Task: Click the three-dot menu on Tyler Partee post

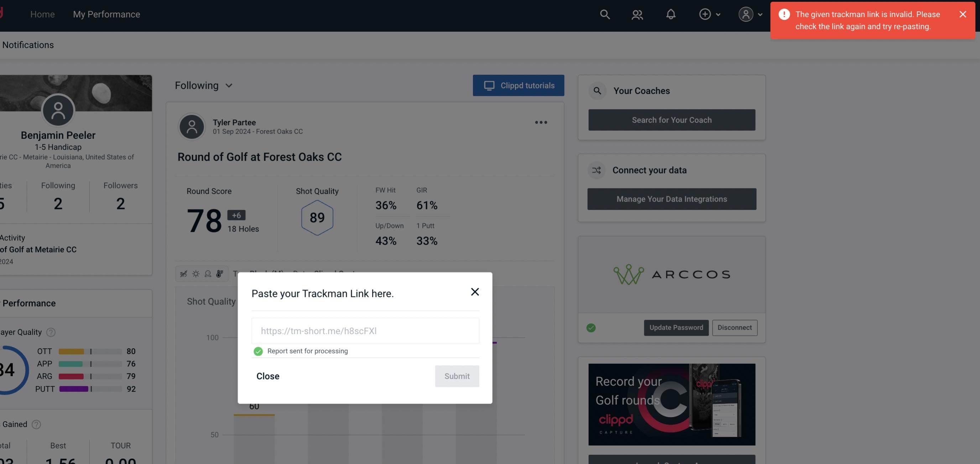Action: 541,122
